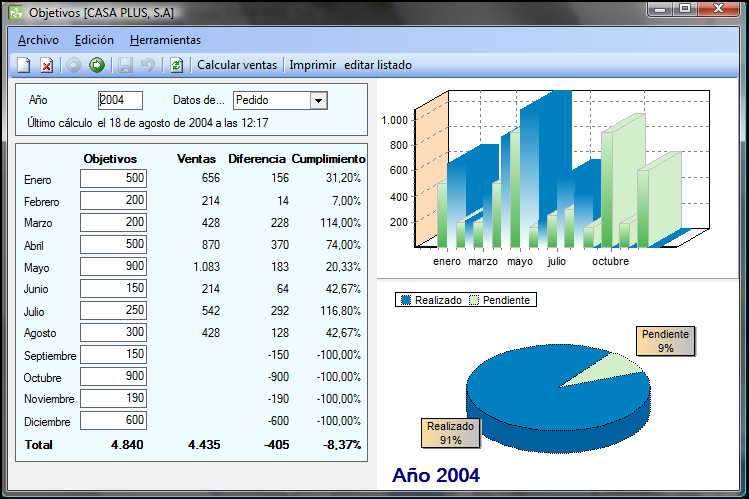The height and width of the screenshot is (499, 749).
Task: Click Abril ventas value 870
Action: pos(211,244)
